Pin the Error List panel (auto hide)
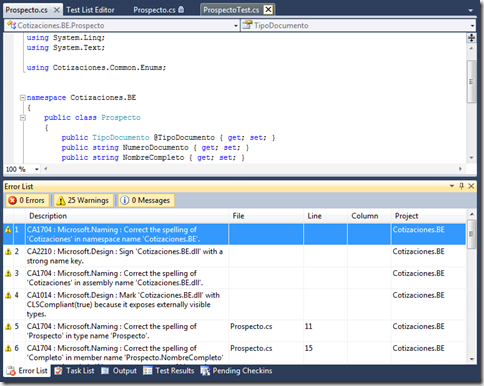 pyautogui.click(x=461, y=186)
